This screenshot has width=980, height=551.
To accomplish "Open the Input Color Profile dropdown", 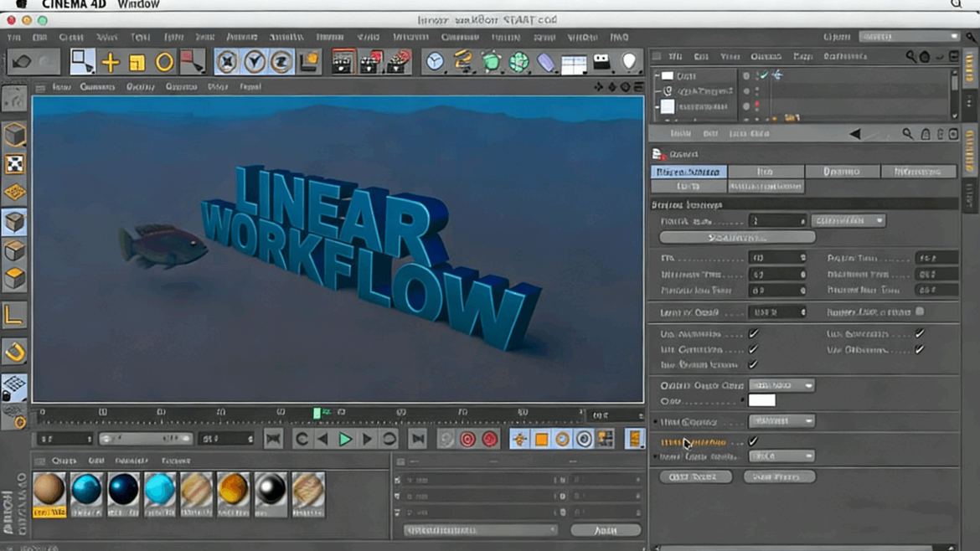I will [x=781, y=456].
